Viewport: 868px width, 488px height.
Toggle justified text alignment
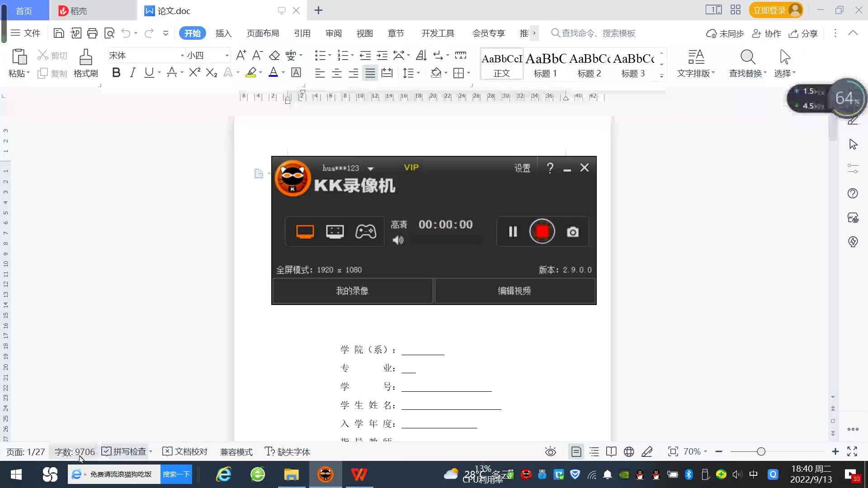(370, 73)
